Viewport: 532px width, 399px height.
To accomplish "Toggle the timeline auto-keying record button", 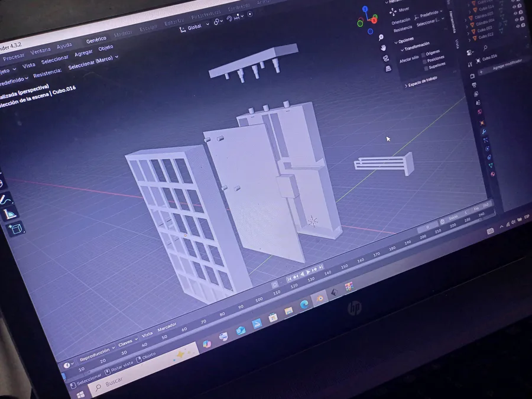I will pyautogui.click(x=274, y=284).
